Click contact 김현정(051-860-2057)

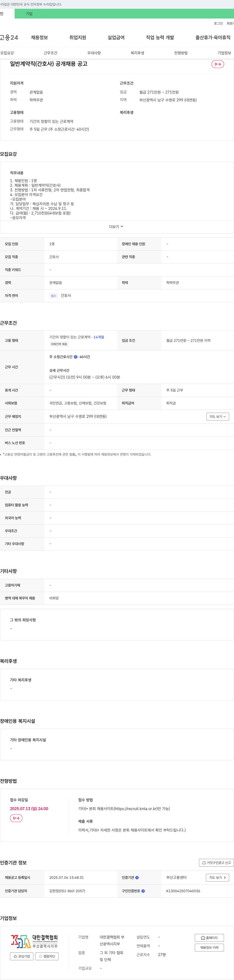click(x=67, y=891)
